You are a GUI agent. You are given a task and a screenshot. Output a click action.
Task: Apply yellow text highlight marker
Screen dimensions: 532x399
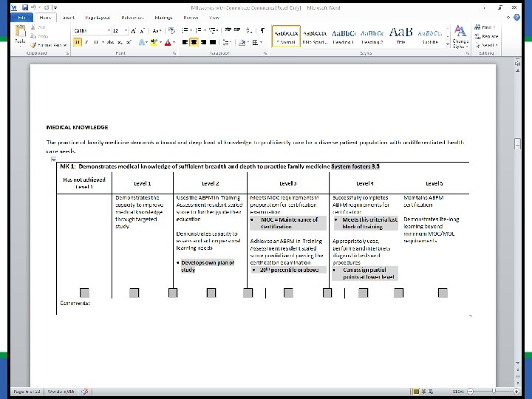[x=154, y=42]
